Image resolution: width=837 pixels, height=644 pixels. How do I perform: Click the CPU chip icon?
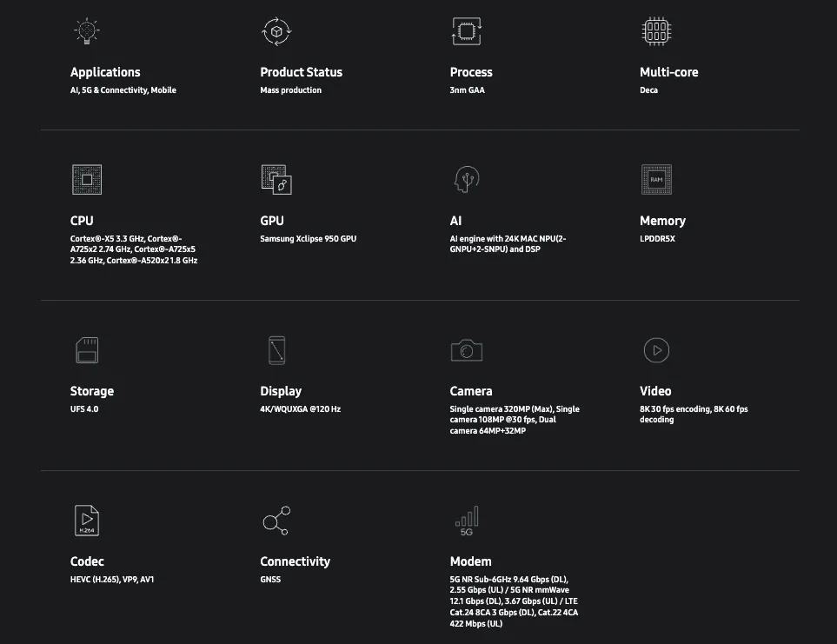coord(86,179)
